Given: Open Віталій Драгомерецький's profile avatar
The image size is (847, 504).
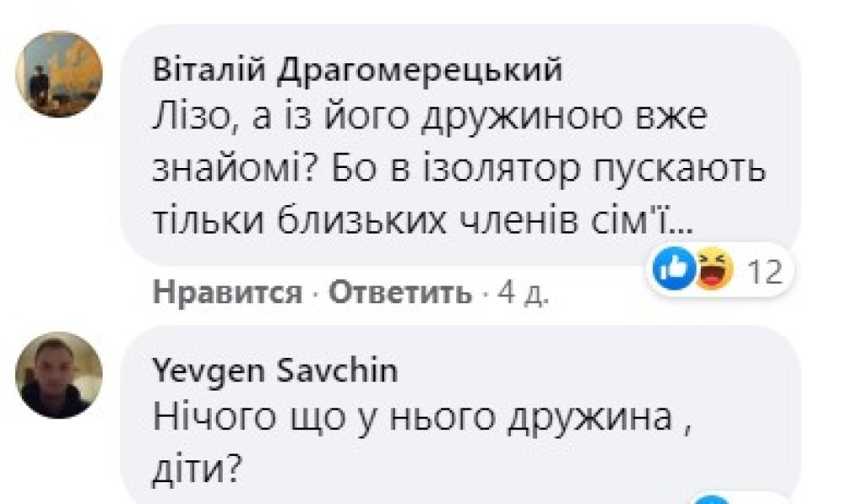Looking at the screenshot, I should pos(60,73).
